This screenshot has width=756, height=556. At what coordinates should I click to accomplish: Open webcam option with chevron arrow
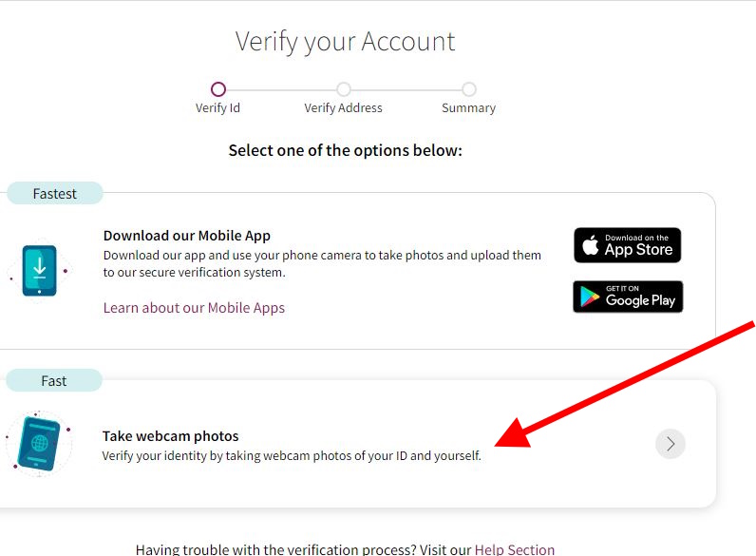671,444
